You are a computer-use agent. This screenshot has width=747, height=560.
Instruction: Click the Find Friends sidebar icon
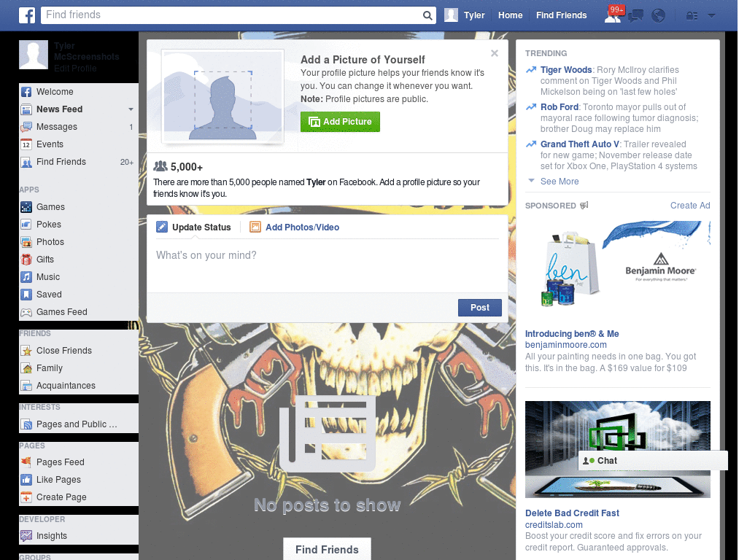[26, 163]
